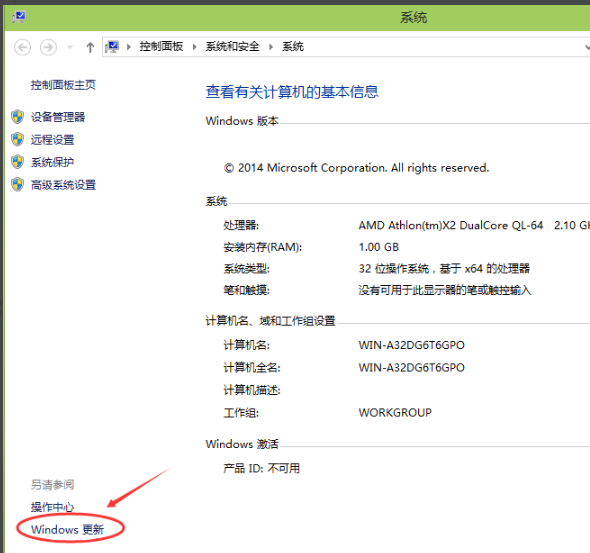
Task: Click the 计算机描述: label
Action: coord(252,390)
